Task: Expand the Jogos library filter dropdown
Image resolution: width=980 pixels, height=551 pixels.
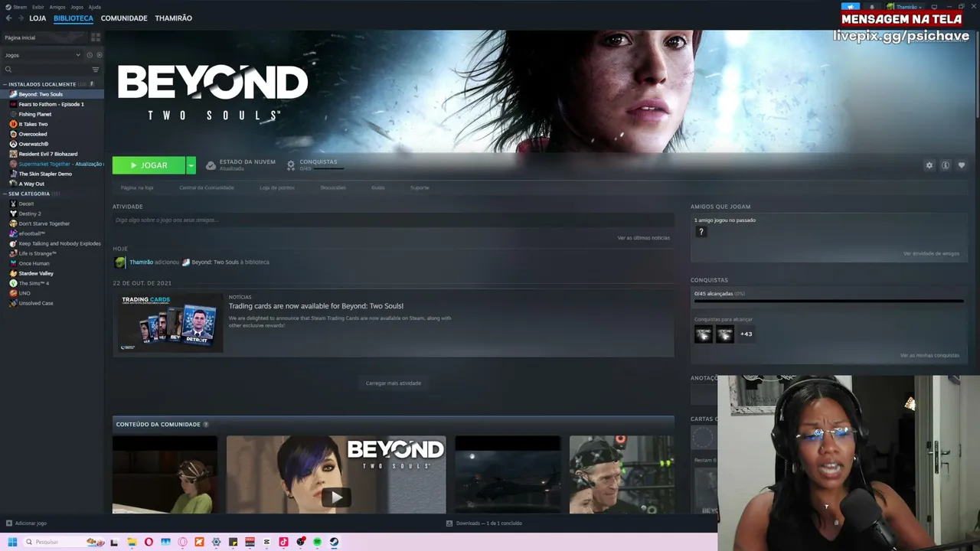Action: [x=42, y=55]
